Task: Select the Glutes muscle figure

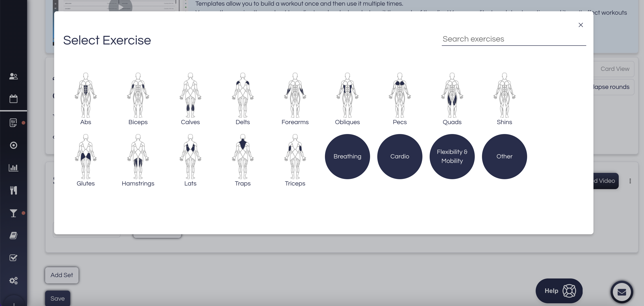Action: click(86, 157)
